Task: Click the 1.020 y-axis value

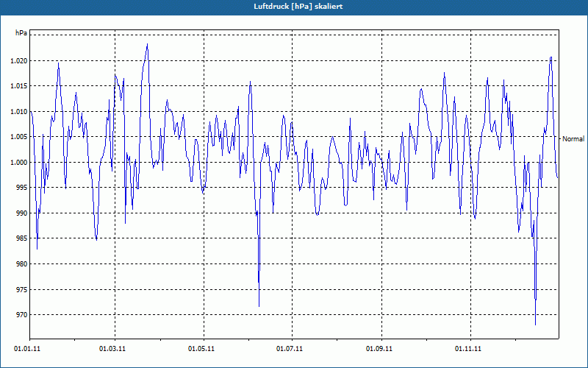Action: point(19,61)
